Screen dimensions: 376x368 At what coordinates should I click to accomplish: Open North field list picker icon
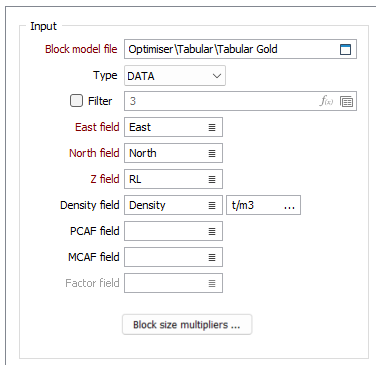[212, 153]
